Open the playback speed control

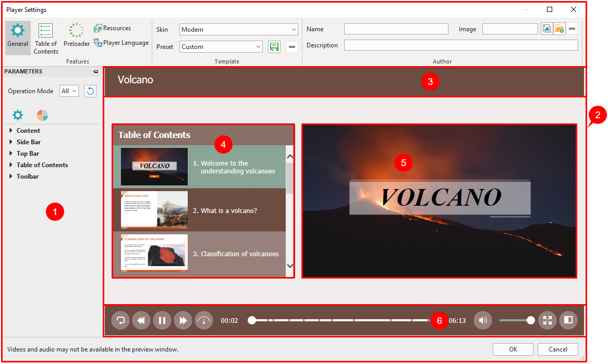(x=204, y=320)
